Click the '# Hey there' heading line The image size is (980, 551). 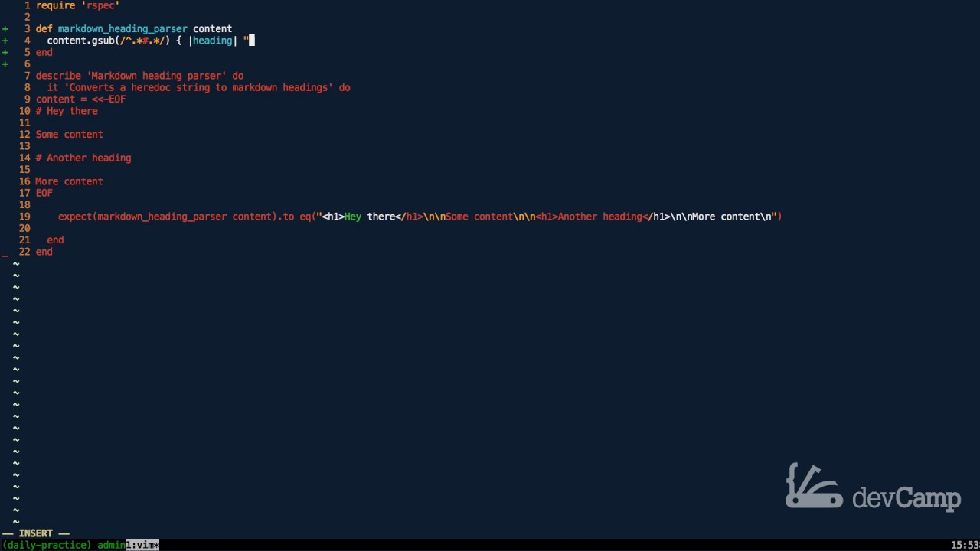point(67,111)
